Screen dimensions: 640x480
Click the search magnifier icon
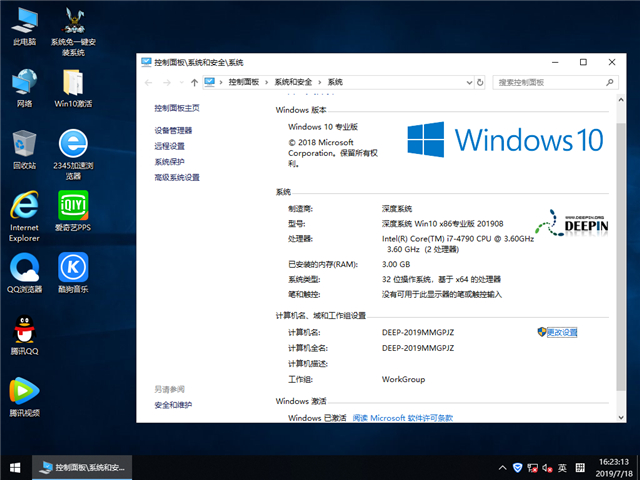coord(610,82)
